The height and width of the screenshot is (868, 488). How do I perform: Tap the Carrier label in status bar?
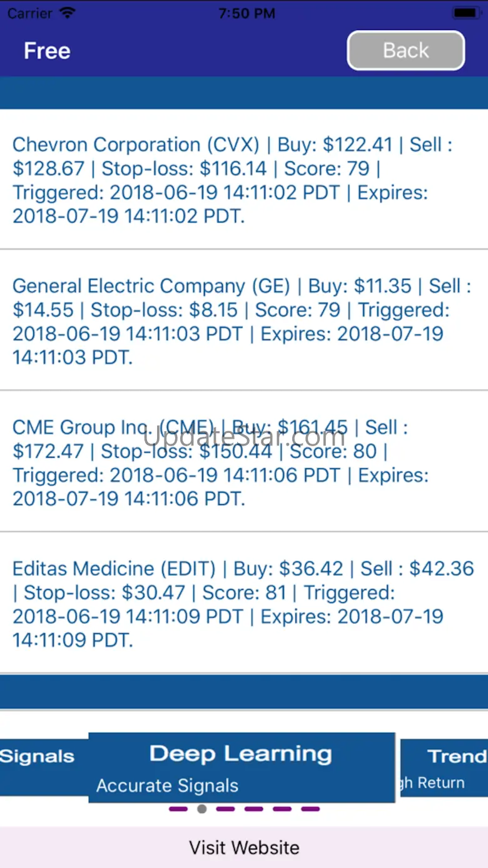28,13
